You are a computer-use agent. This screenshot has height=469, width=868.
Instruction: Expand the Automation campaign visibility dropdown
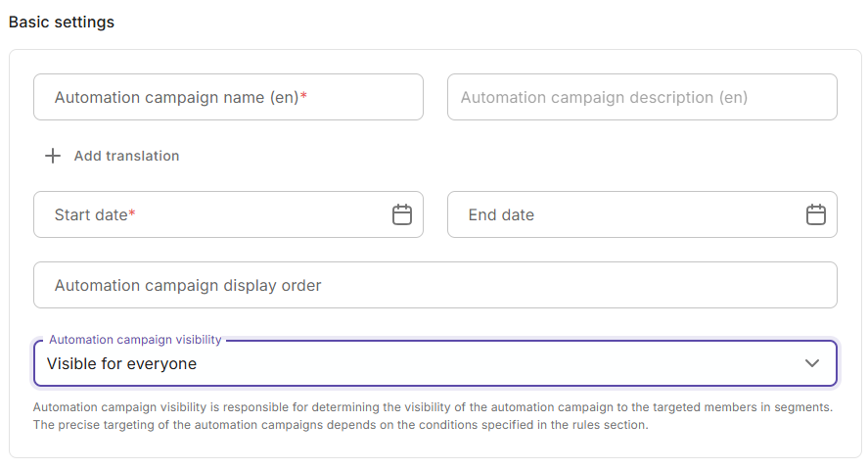(434, 363)
